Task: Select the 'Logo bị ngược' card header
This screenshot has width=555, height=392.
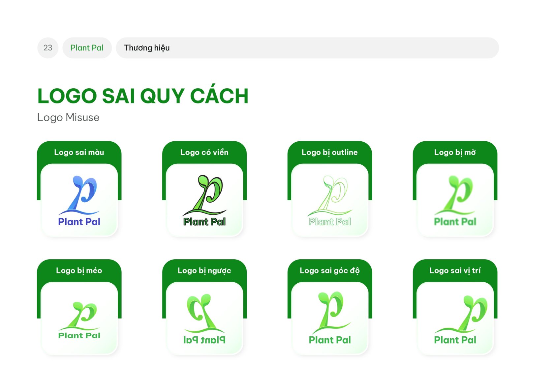Action: [x=204, y=270]
